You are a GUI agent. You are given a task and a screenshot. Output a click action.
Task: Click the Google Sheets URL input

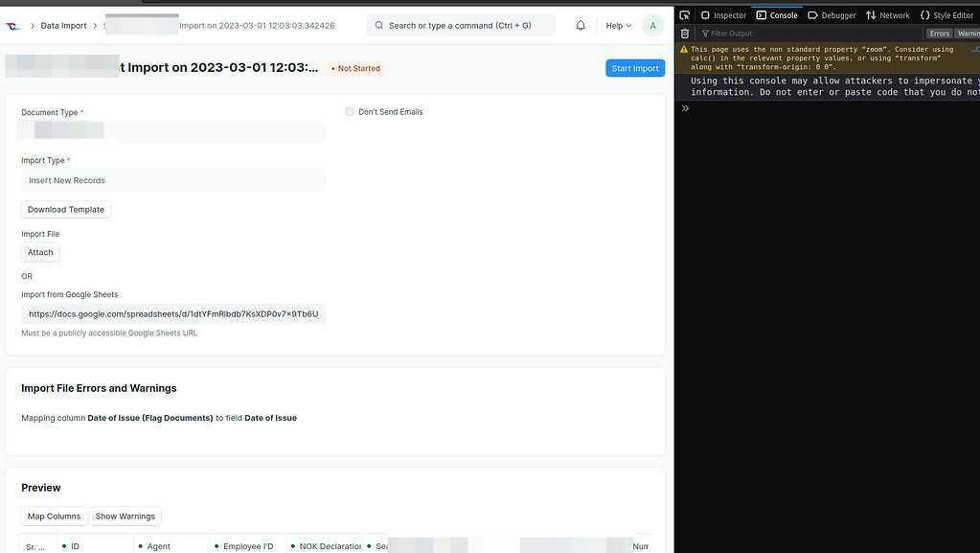[x=172, y=313]
